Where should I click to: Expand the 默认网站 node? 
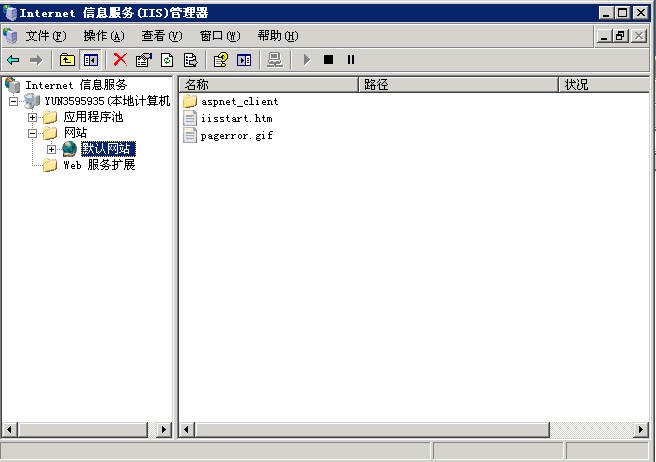pyautogui.click(x=51, y=149)
